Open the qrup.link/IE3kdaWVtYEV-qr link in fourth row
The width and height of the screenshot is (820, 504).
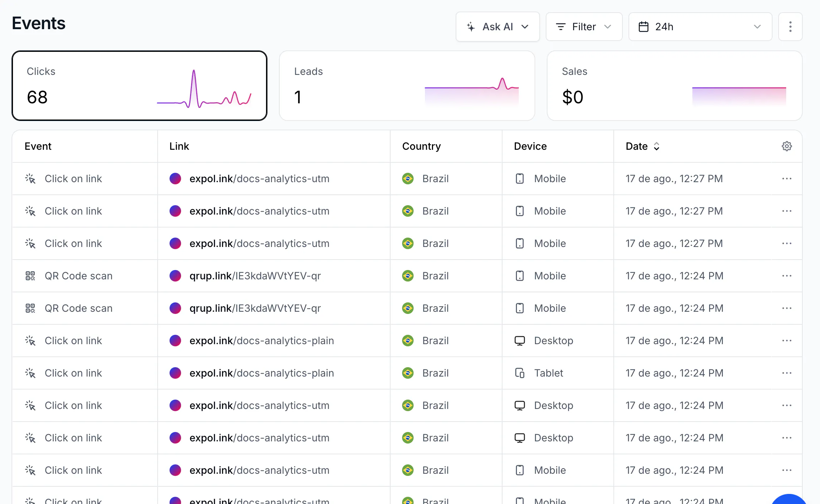(x=255, y=276)
